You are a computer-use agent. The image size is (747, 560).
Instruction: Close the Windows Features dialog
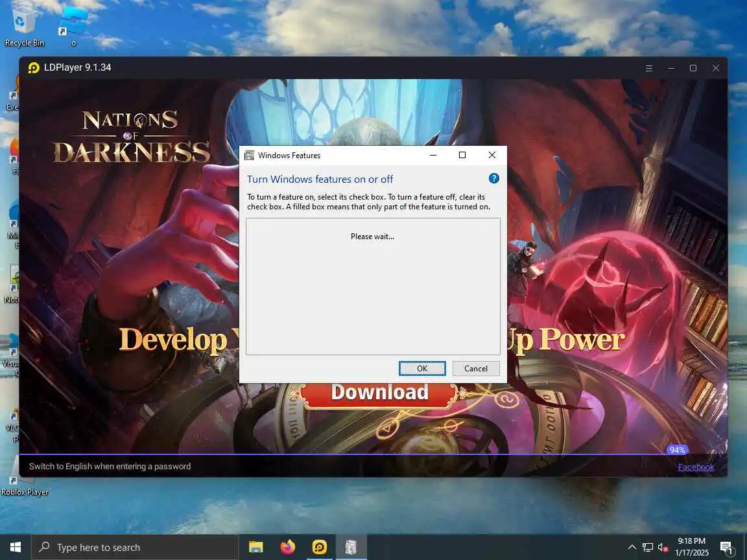tap(492, 156)
